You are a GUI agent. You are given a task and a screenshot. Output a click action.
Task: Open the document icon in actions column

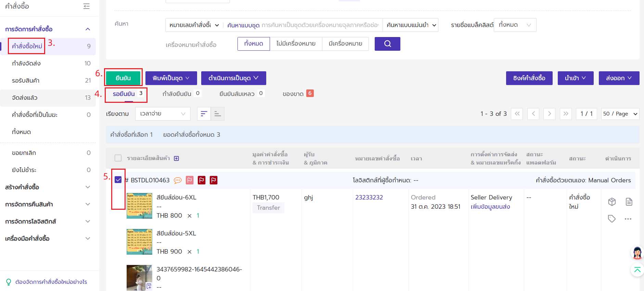point(629,202)
